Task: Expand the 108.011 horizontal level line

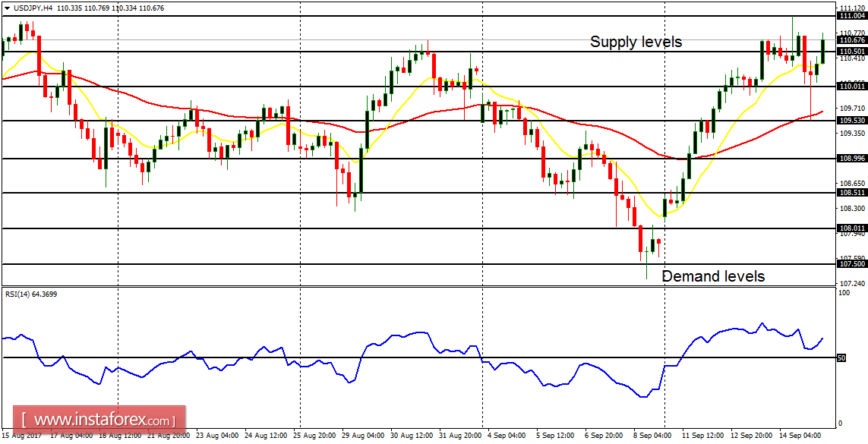Action: 851,228
